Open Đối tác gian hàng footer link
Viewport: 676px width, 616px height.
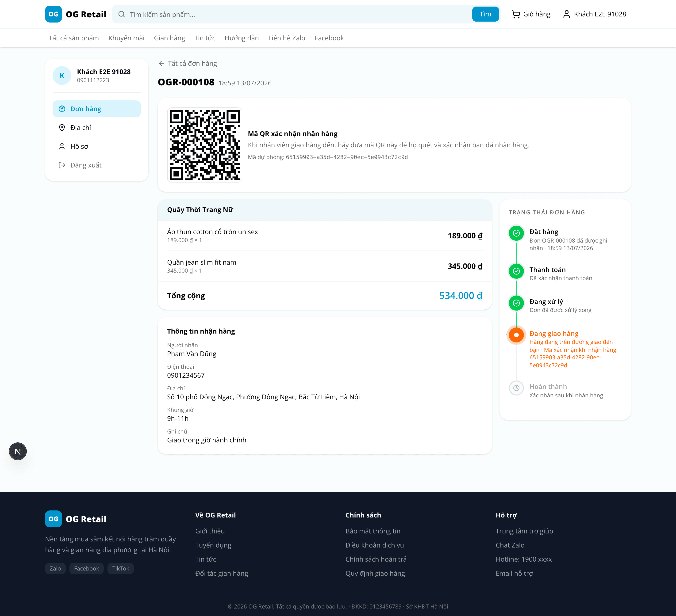click(222, 573)
